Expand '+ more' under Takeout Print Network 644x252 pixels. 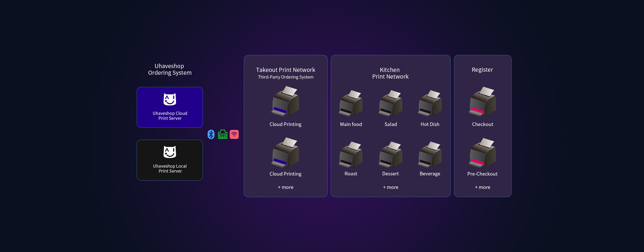pos(286,187)
